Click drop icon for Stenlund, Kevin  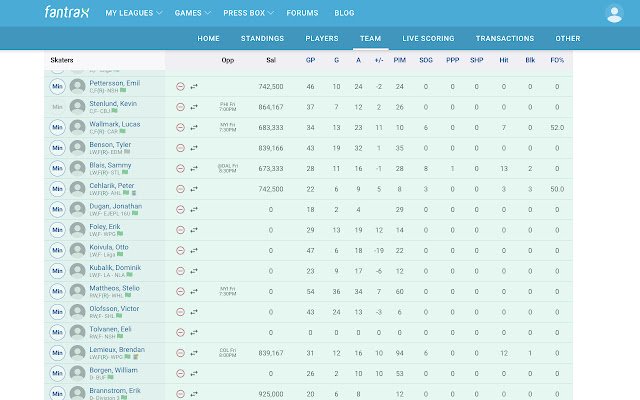click(x=180, y=107)
